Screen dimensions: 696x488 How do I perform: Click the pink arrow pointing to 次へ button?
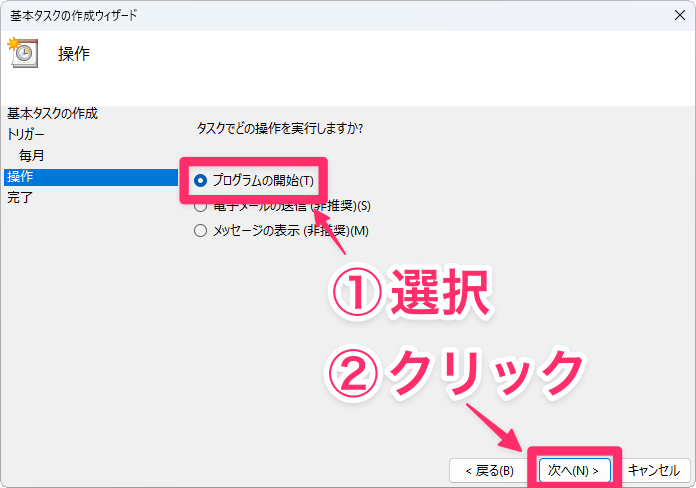(x=500, y=424)
